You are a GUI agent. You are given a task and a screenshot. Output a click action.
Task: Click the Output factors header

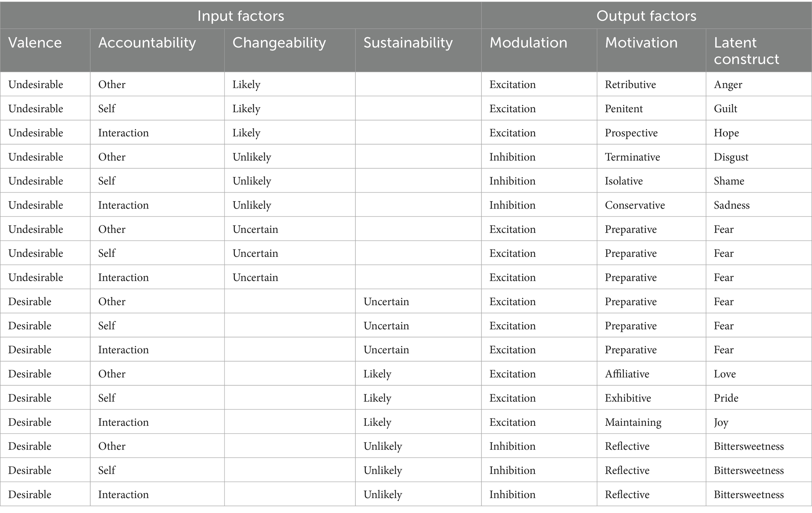(646, 16)
